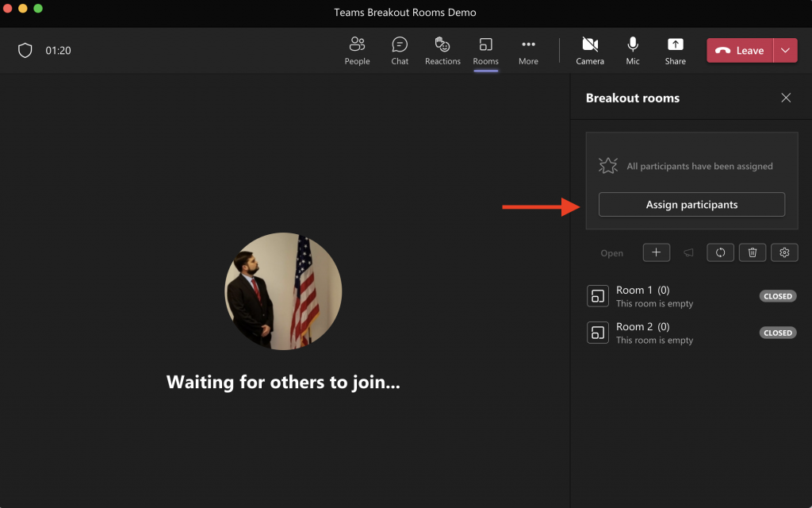
Task: Open the People panel
Action: 357,51
